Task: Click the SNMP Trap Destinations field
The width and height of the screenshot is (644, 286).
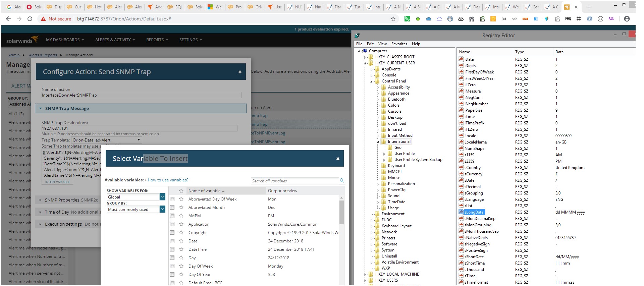Action: tap(139, 128)
